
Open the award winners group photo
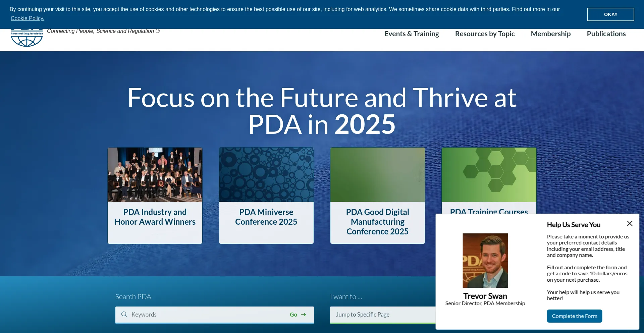pyautogui.click(x=155, y=175)
